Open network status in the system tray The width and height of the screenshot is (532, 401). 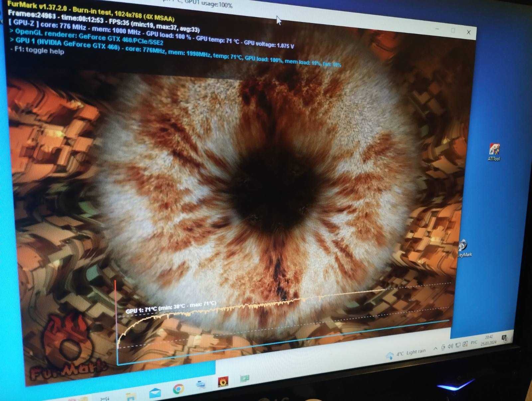(458, 345)
